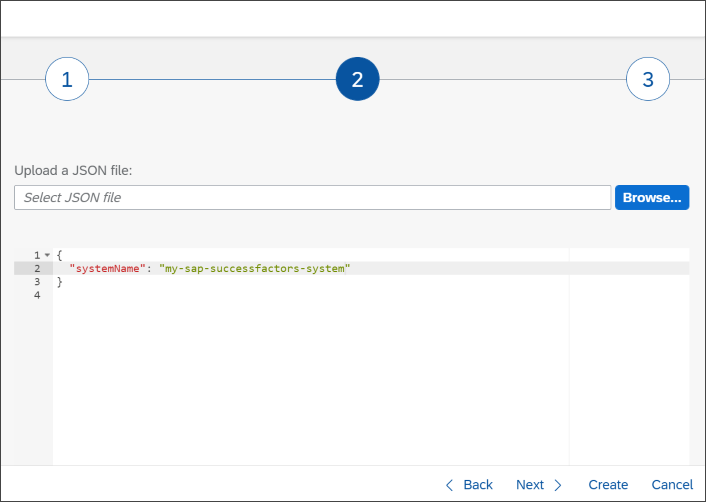Click the Select JSON file input

(312, 198)
